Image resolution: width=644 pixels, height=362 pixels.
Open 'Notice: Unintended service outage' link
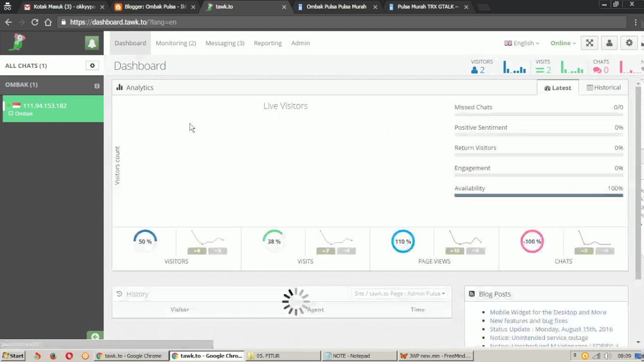click(x=539, y=338)
